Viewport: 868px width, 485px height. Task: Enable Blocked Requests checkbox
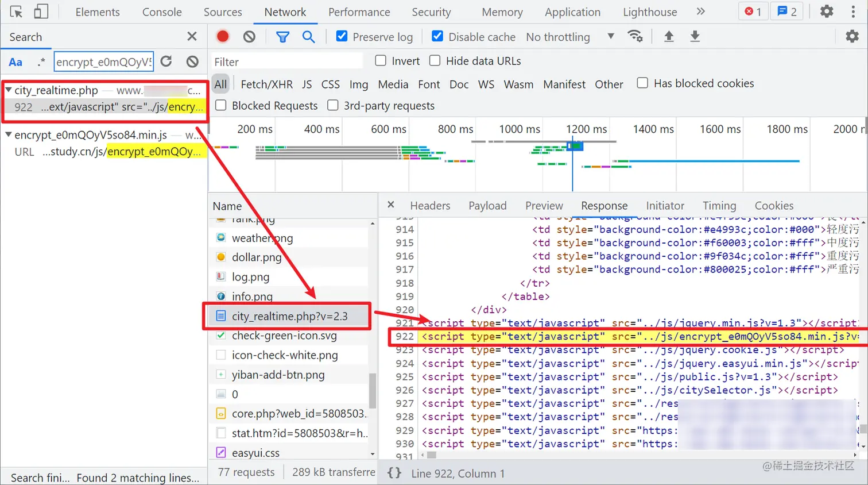click(220, 105)
